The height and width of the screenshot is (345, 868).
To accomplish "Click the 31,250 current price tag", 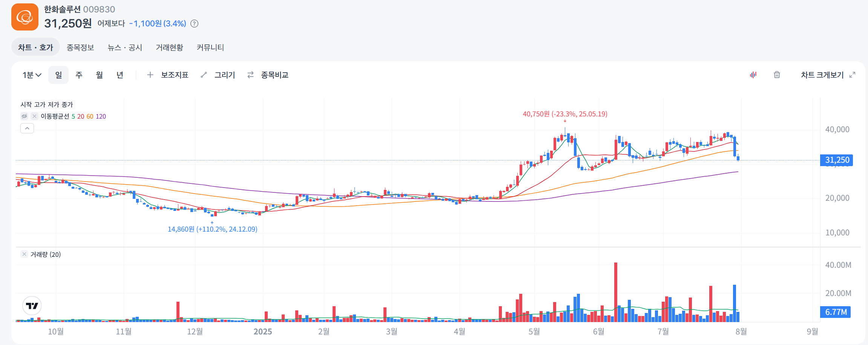I will (837, 160).
